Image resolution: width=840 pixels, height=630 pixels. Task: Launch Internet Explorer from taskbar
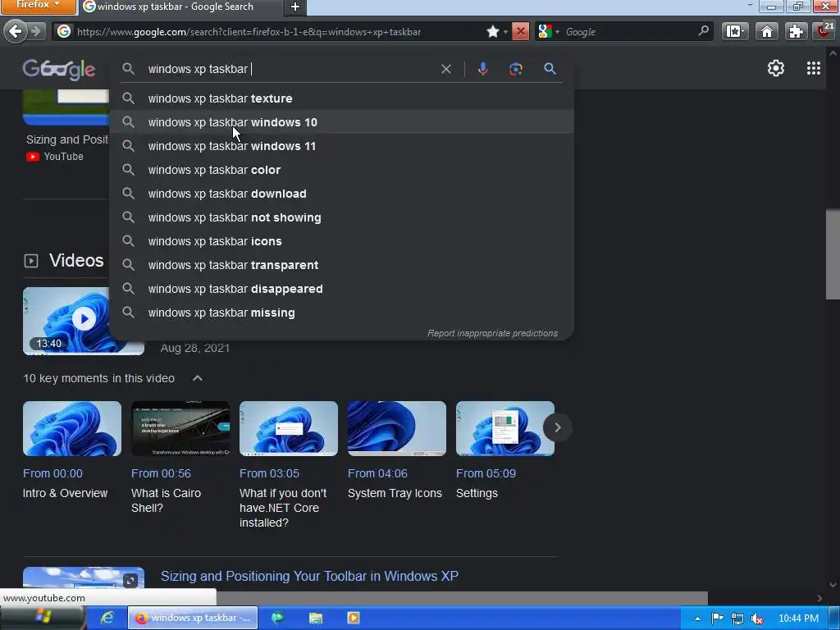(107, 618)
